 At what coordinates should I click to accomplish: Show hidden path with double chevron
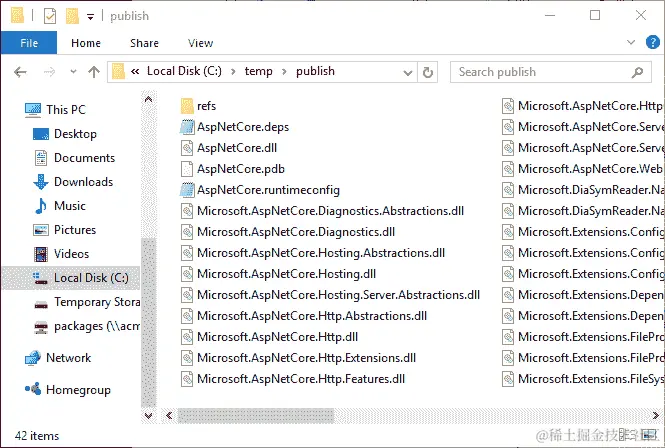pyautogui.click(x=135, y=72)
